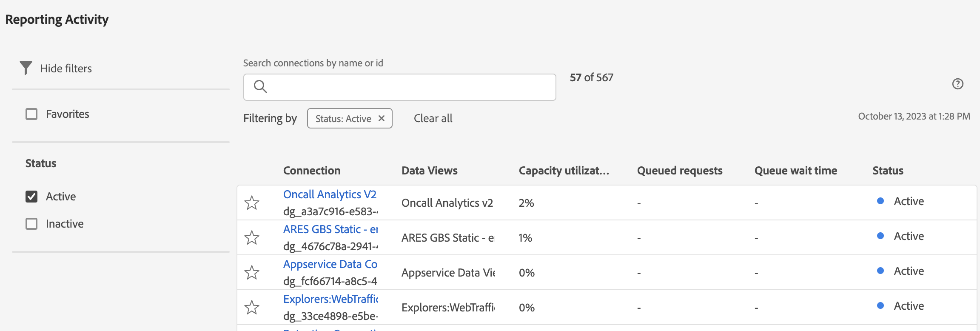Check the Inactive status checkbox
This screenshot has height=331, width=980.
click(x=31, y=224)
